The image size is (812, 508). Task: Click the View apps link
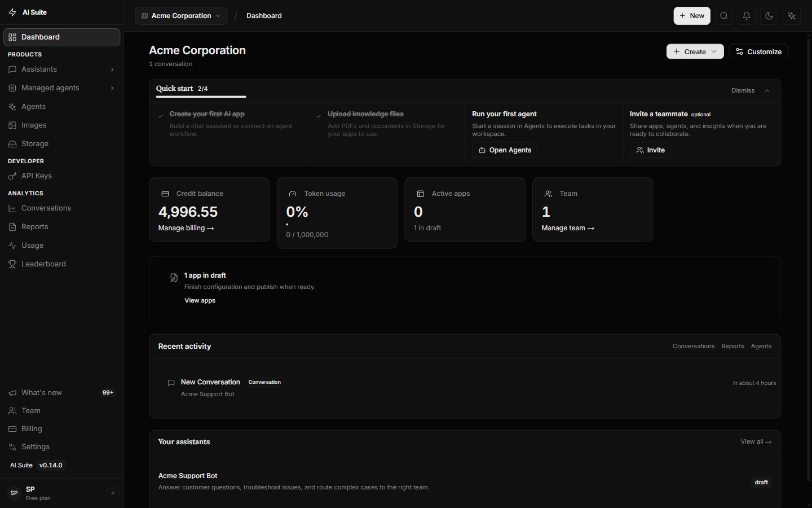(x=200, y=300)
